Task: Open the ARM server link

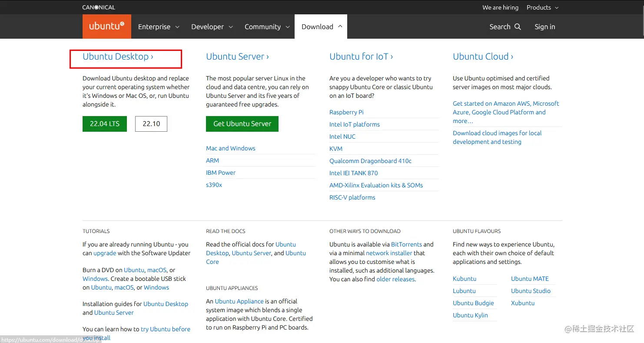Action: click(x=212, y=160)
